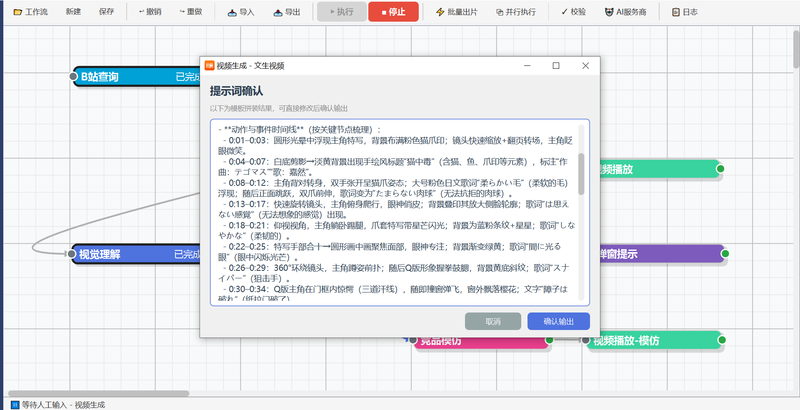Viewport: 800px width, 410px height.
Task: Click the 0:26–0:29 timeline line in prompt
Action: [x=391, y=271]
